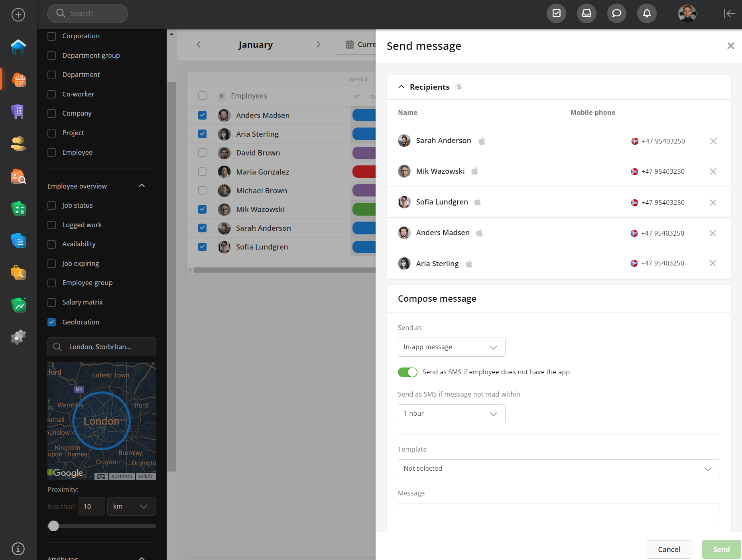
Task: Open the home icon in sidebar
Action: (x=18, y=47)
